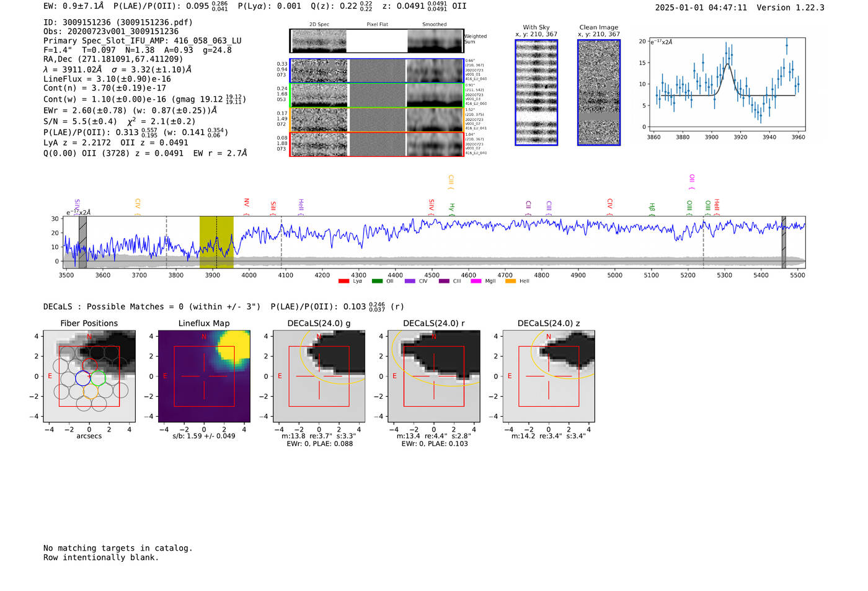Select the green-bordered fiber 2D spectrum row

point(377,96)
